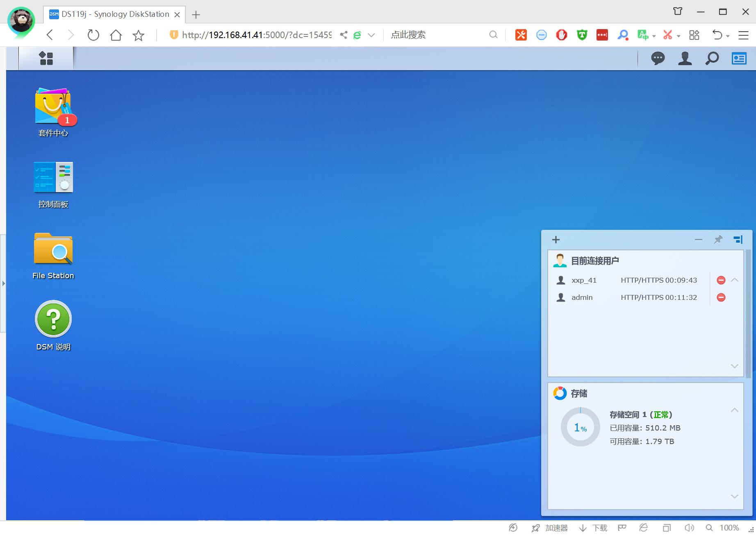
Task: Go forward in browser history
Action: [71, 35]
